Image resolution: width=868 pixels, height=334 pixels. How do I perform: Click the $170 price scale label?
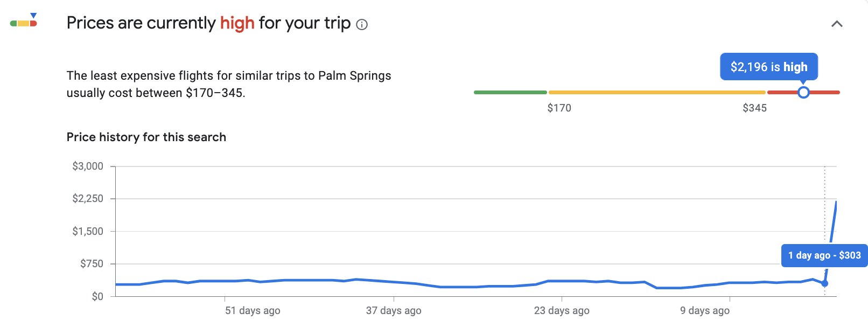tap(559, 108)
